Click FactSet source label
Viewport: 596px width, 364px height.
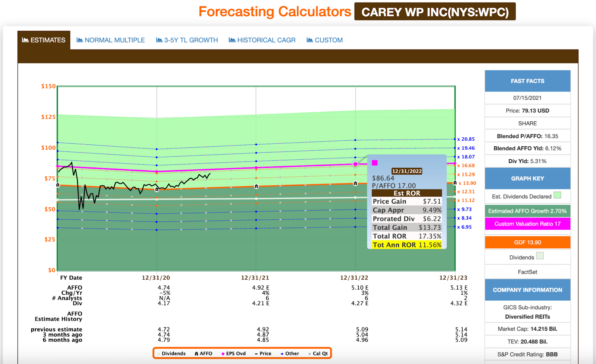click(527, 272)
